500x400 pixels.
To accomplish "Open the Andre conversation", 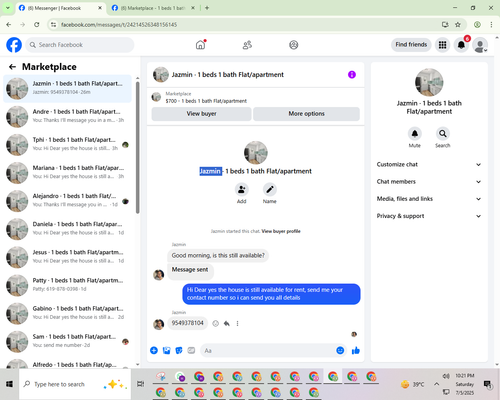I will (x=67, y=116).
